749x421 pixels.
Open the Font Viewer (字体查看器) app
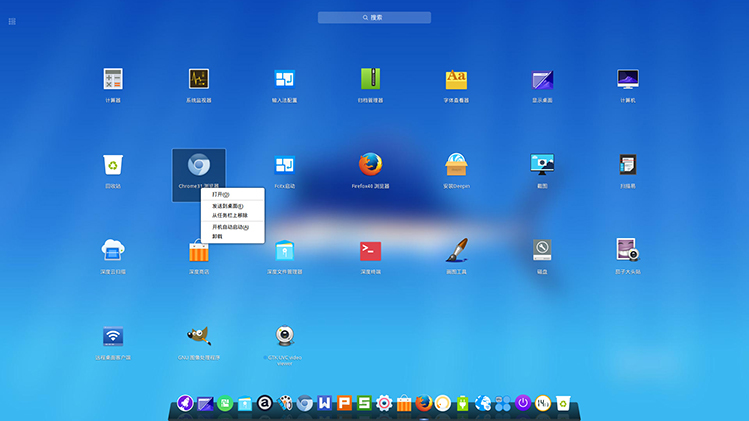(456, 79)
